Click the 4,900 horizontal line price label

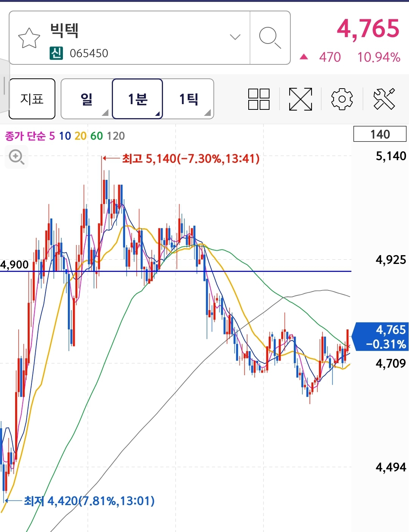(x=14, y=265)
